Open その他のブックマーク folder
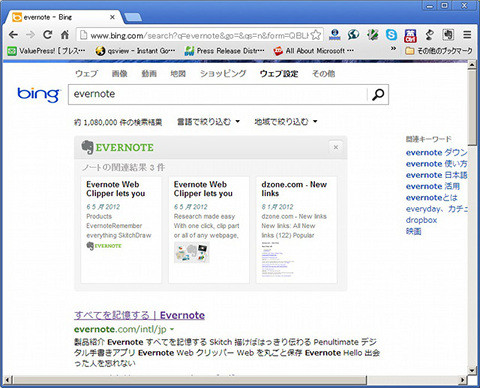The image size is (480, 388). pos(439,51)
